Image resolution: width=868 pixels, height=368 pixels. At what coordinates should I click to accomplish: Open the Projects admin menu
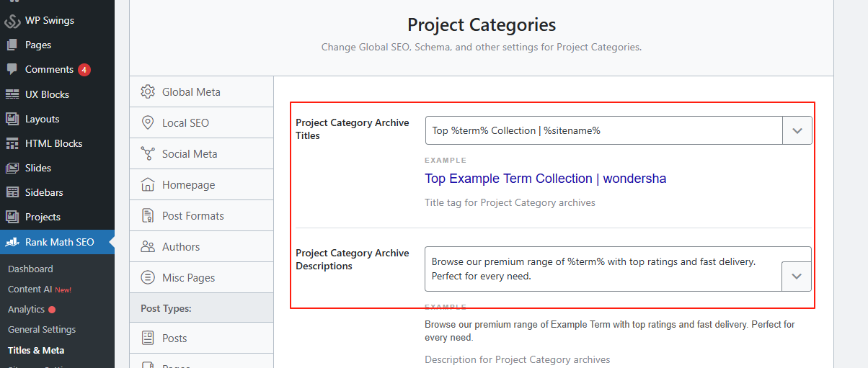pyautogui.click(x=43, y=217)
